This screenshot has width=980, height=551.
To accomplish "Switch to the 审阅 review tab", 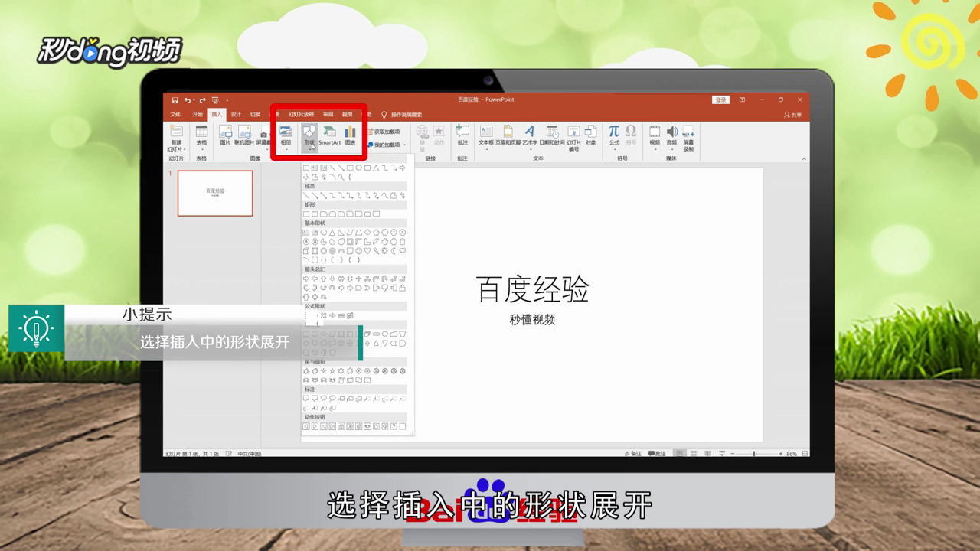I will coord(328,115).
